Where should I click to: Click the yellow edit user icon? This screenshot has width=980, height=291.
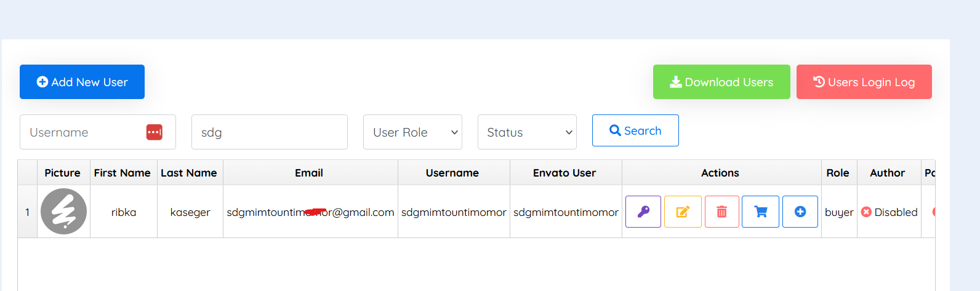click(683, 212)
